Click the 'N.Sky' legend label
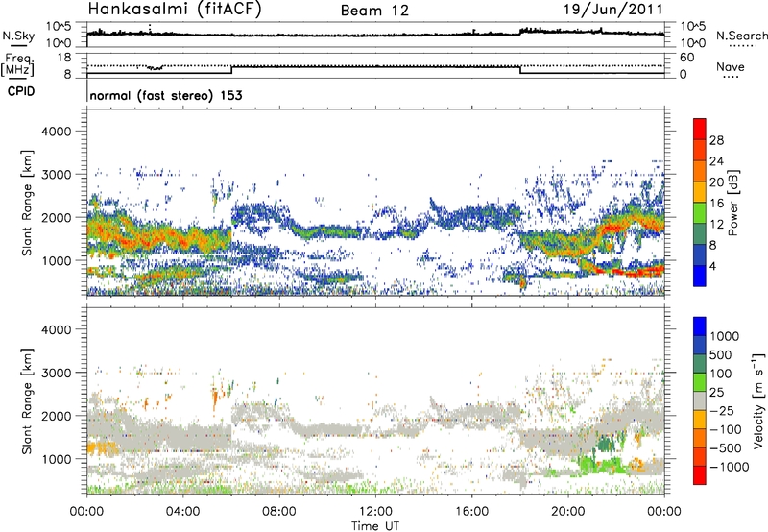 pos(18,36)
